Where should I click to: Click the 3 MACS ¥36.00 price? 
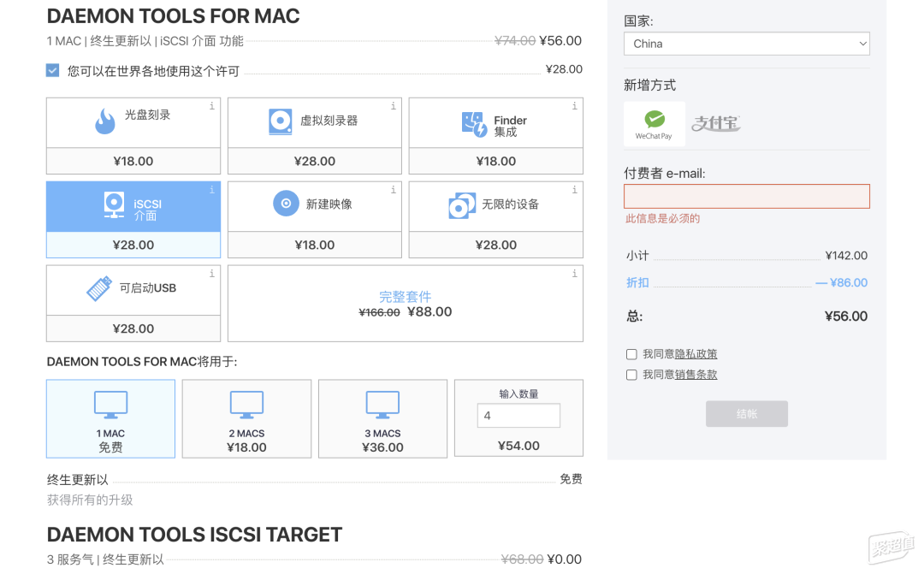point(382,447)
